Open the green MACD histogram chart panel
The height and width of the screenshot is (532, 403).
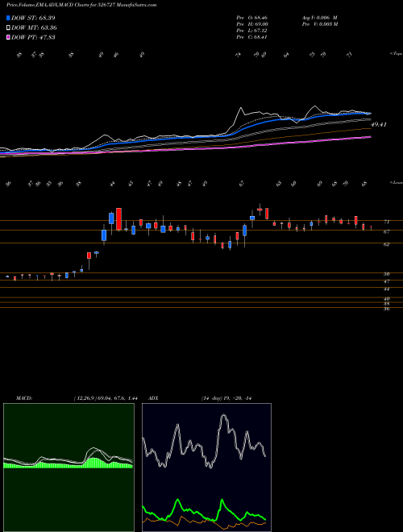[x=69, y=468]
